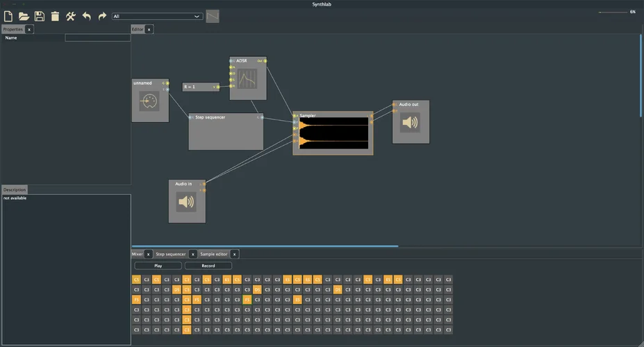Click the Record button
Screen dimensions: 644x347
click(208, 266)
